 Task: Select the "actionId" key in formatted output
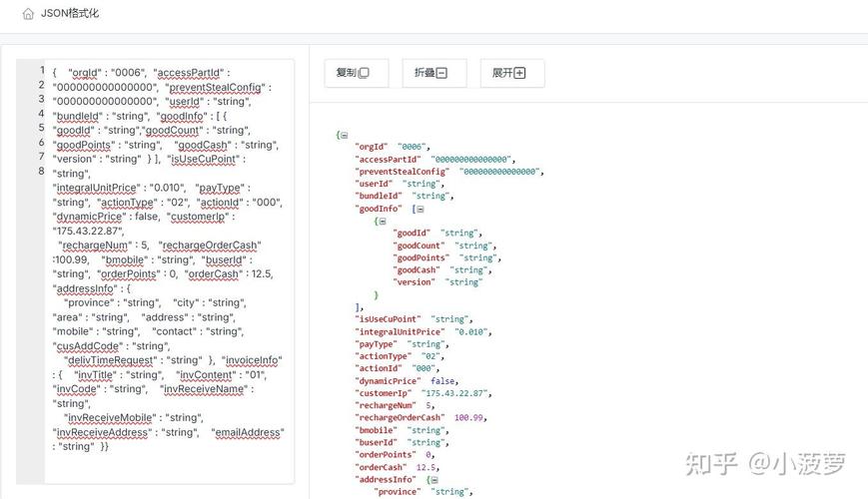click(379, 368)
